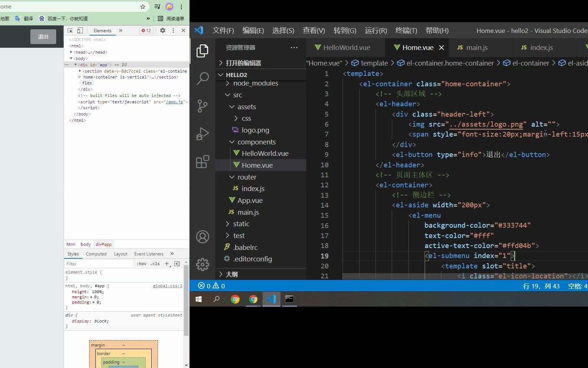Open Windows taskbar search

point(217,299)
